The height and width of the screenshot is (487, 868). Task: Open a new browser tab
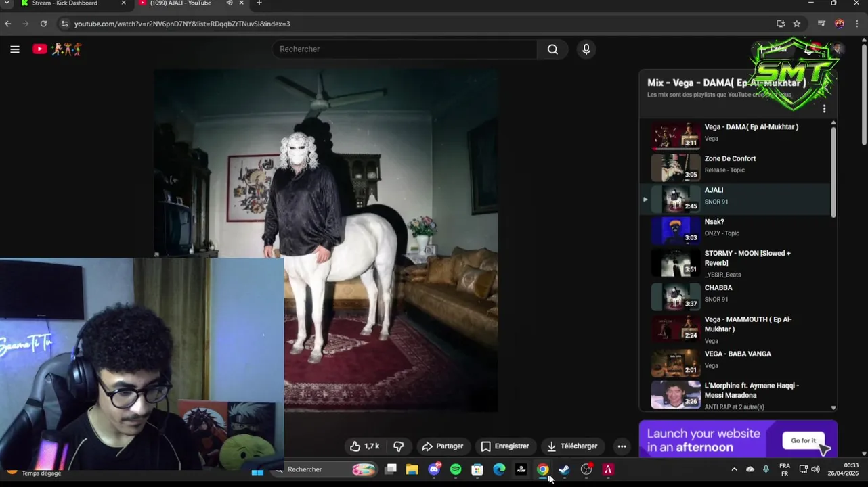tap(259, 3)
